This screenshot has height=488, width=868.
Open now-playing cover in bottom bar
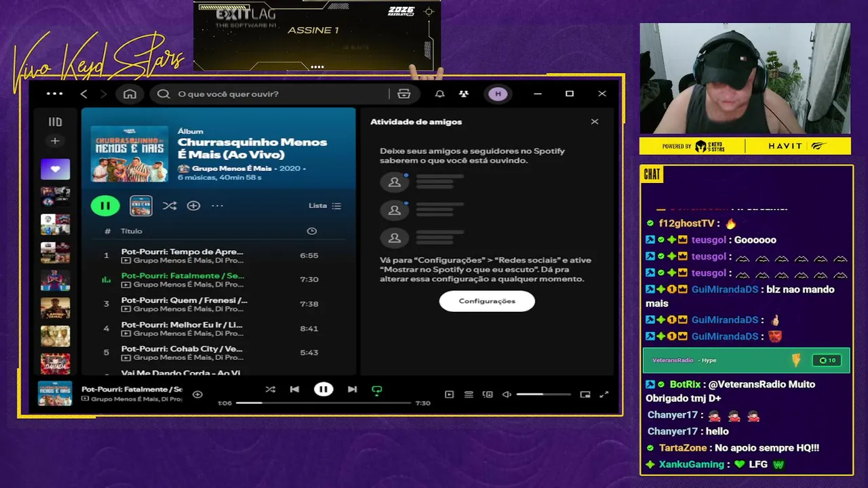(55, 394)
